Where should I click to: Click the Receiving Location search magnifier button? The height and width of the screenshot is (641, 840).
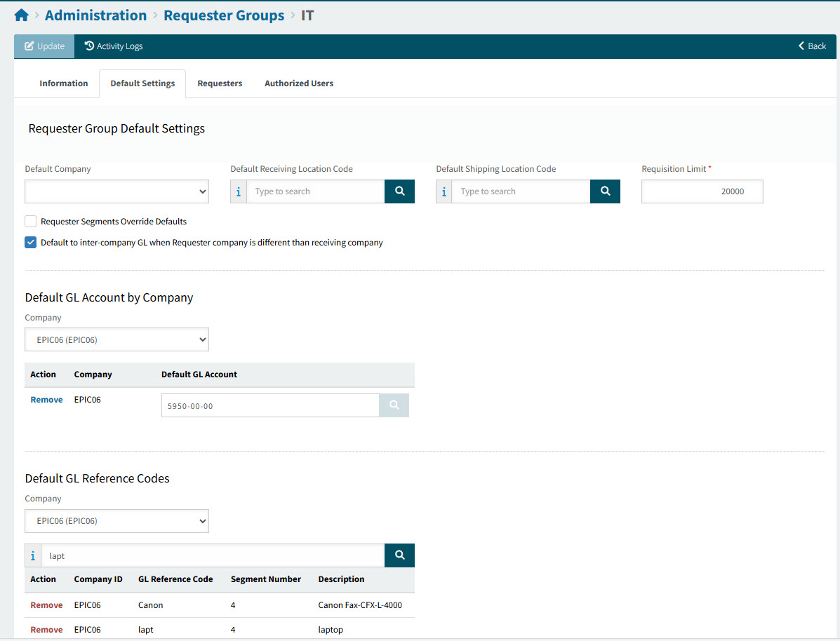click(399, 191)
